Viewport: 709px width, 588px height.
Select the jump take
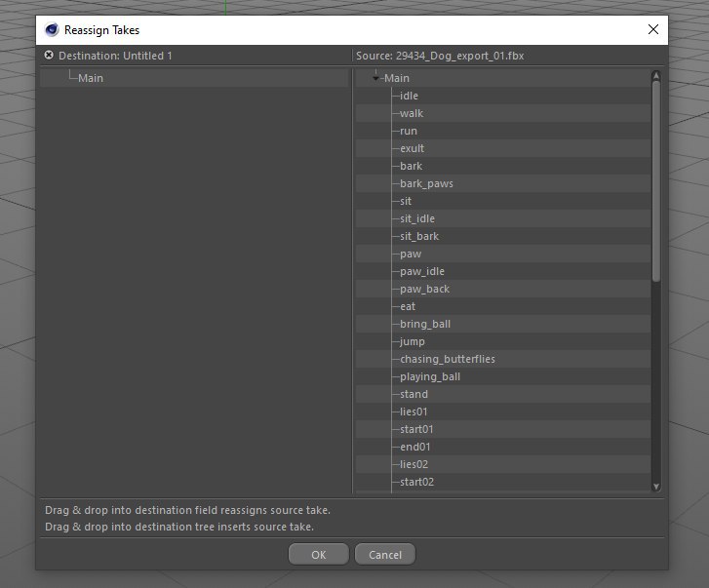(x=412, y=341)
